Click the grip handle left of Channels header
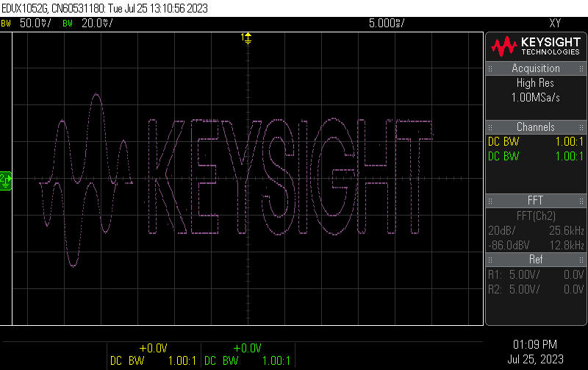The image size is (588, 370). click(x=489, y=127)
